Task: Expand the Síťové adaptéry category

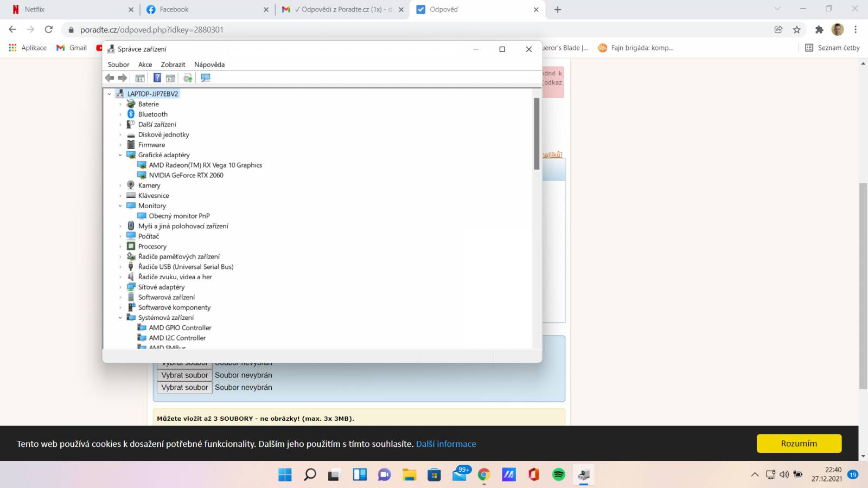Action: [x=120, y=287]
